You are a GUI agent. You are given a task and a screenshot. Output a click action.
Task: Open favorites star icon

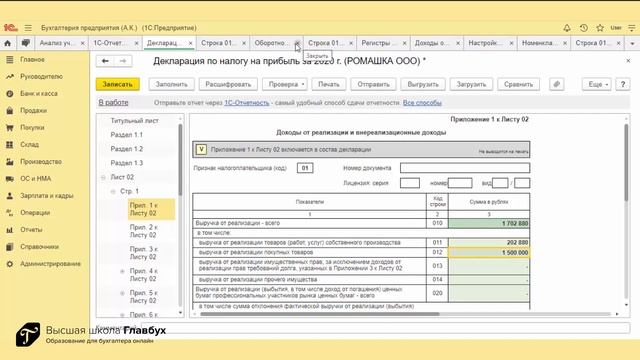pos(600,28)
